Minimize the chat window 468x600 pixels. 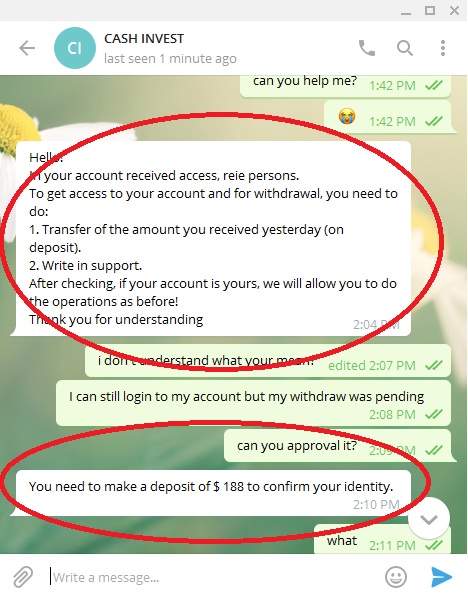tap(406, 11)
